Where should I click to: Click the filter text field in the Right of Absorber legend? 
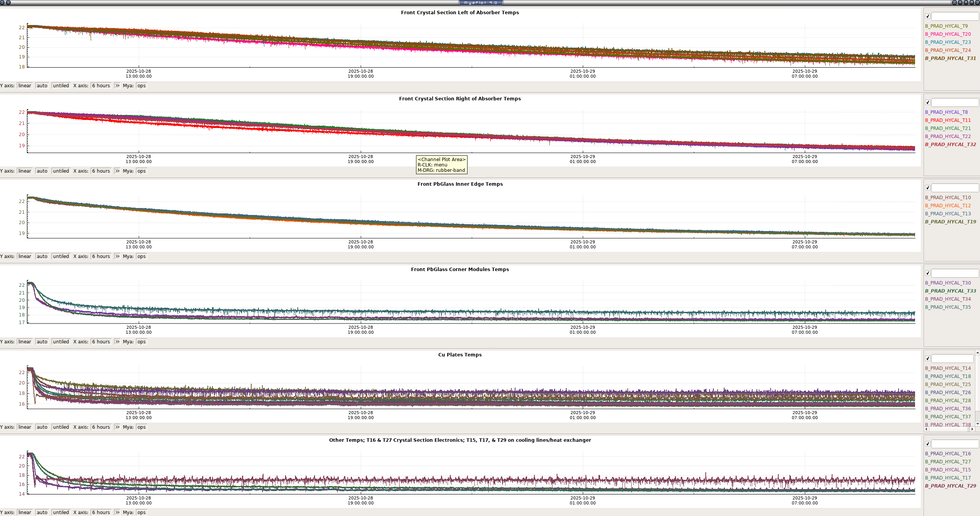pos(955,103)
